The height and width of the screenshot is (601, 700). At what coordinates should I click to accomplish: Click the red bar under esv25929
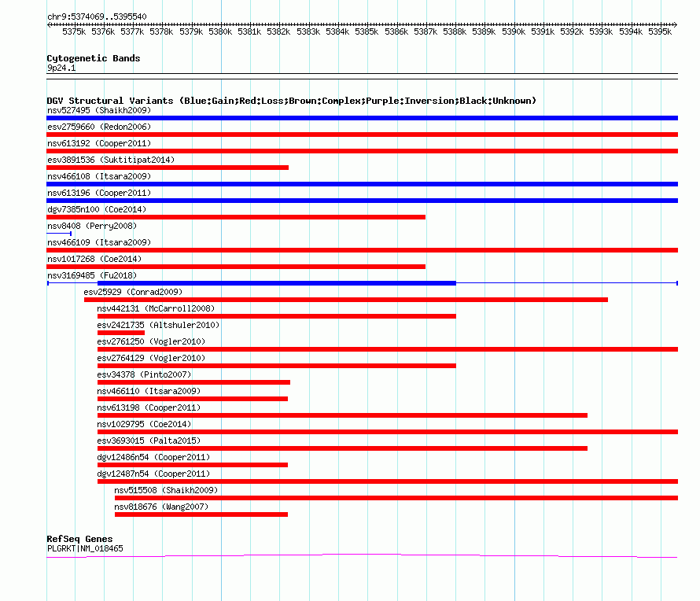tap(346, 300)
